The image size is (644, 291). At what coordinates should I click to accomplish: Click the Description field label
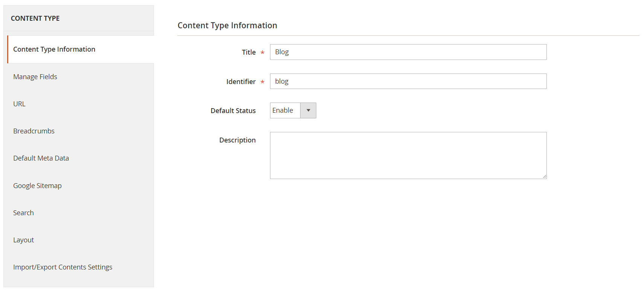click(237, 140)
